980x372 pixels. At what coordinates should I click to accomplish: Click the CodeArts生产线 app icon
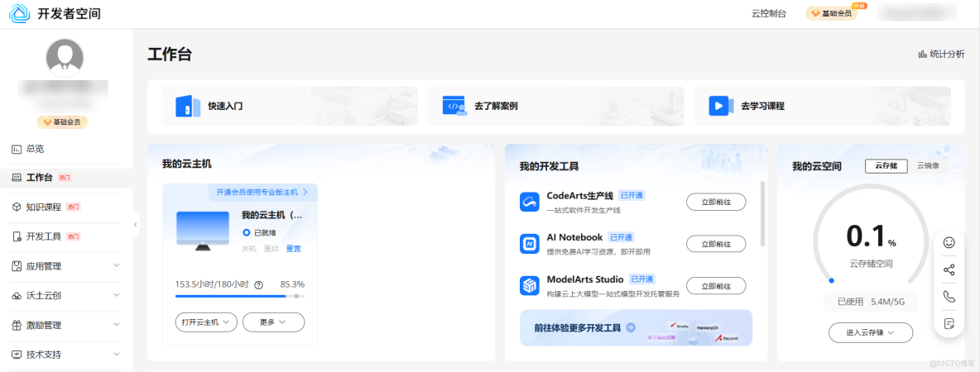530,202
